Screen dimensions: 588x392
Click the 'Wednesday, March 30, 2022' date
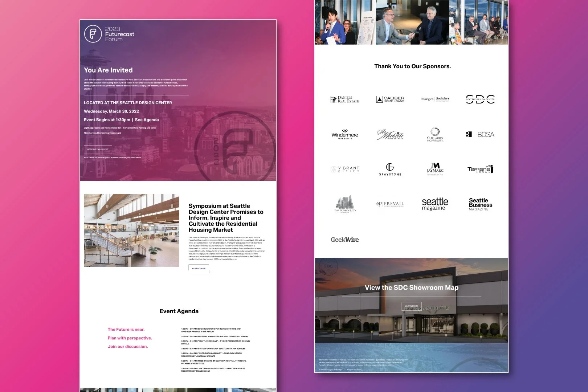(111, 111)
